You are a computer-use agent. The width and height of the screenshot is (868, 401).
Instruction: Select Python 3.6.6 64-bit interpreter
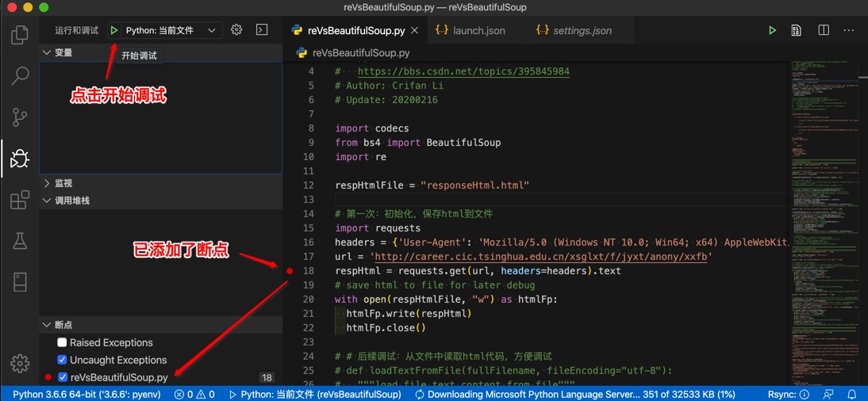pyautogui.click(x=86, y=395)
